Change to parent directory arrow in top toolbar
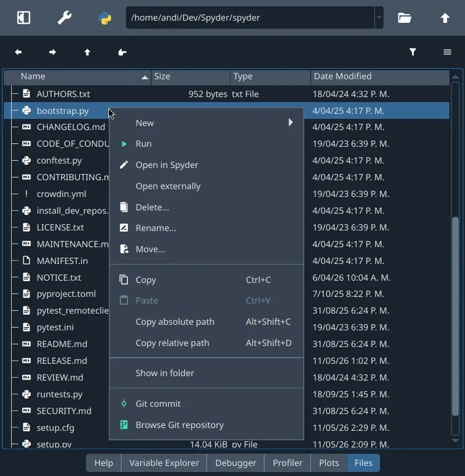The width and height of the screenshot is (465, 476). (445, 18)
